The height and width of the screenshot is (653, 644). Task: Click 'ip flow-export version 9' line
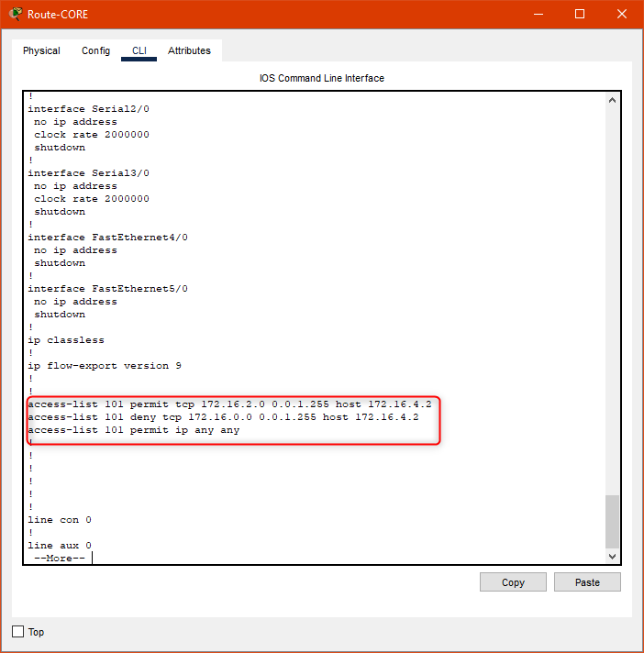(x=105, y=366)
